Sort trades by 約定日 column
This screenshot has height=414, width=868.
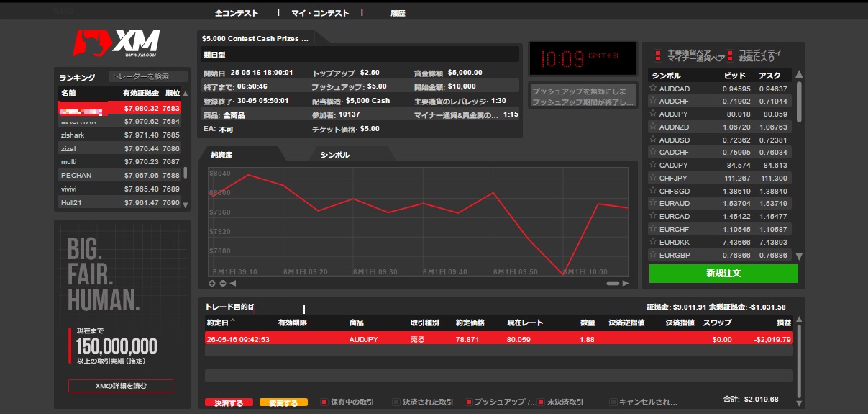[219, 323]
